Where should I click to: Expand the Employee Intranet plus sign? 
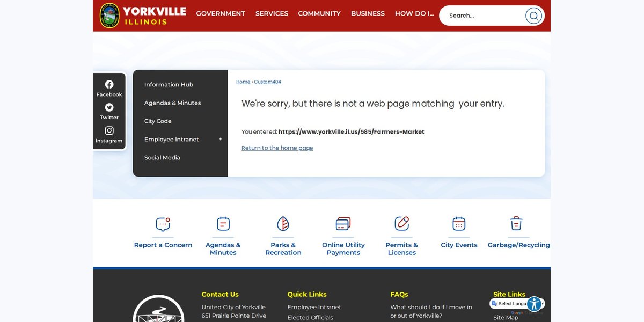(220, 140)
